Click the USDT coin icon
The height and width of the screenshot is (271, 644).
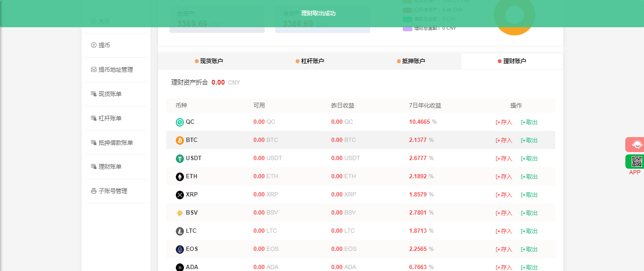tap(180, 159)
